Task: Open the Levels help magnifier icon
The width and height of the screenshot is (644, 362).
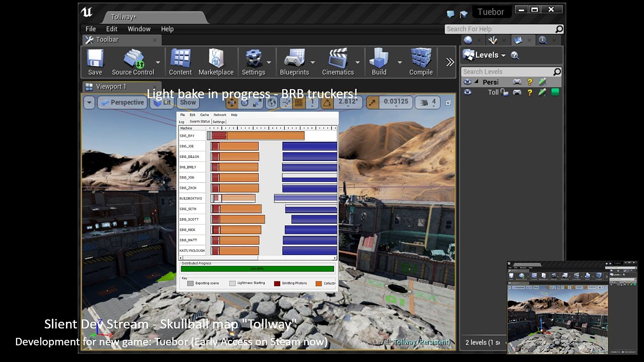Action: point(515,55)
